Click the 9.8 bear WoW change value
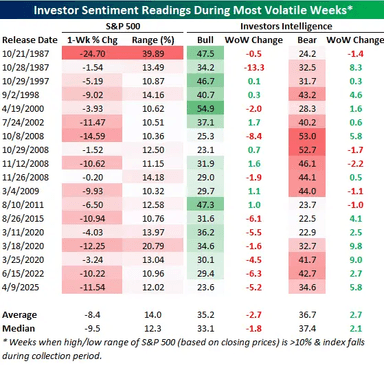This screenshot has width=384, height=365. (356, 246)
